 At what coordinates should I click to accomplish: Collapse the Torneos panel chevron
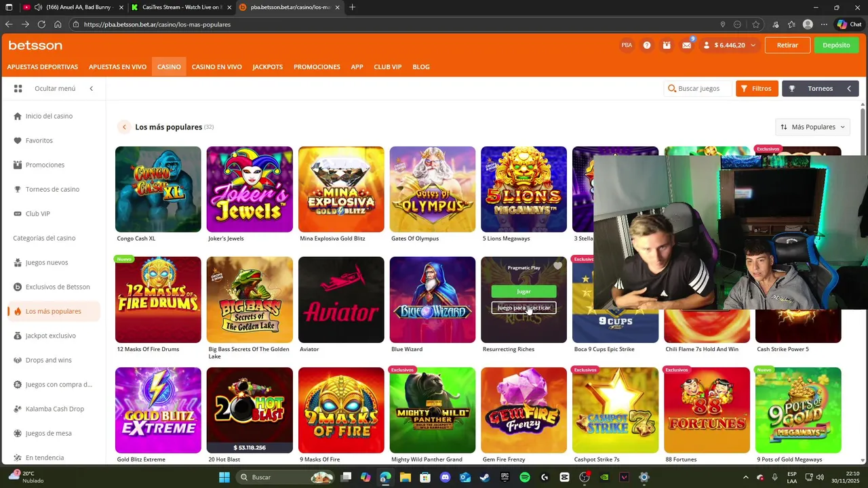point(848,89)
